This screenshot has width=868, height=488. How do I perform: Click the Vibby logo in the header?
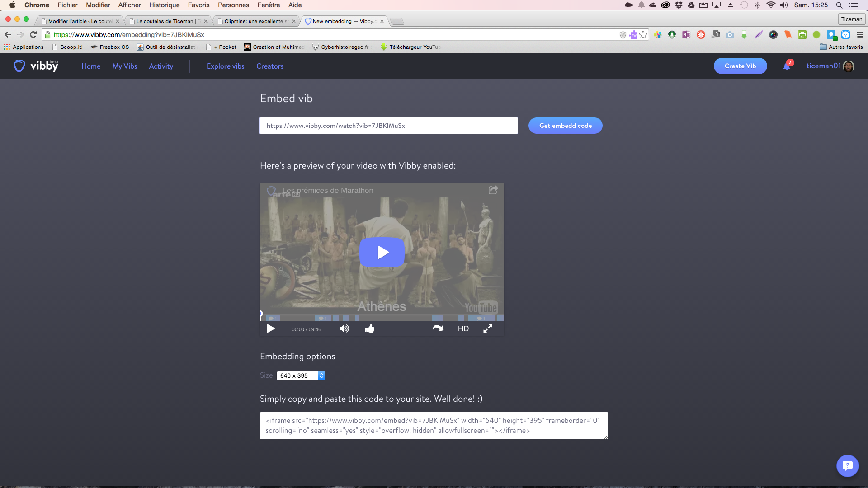36,66
